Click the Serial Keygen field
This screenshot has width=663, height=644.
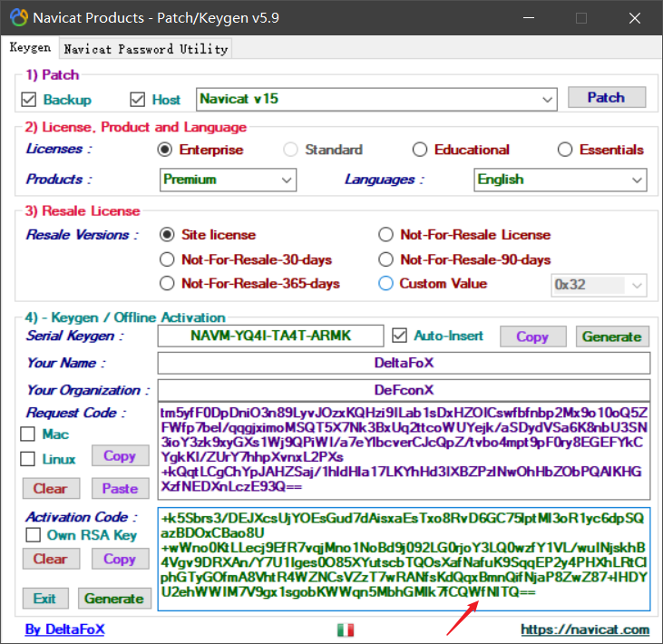click(x=270, y=336)
